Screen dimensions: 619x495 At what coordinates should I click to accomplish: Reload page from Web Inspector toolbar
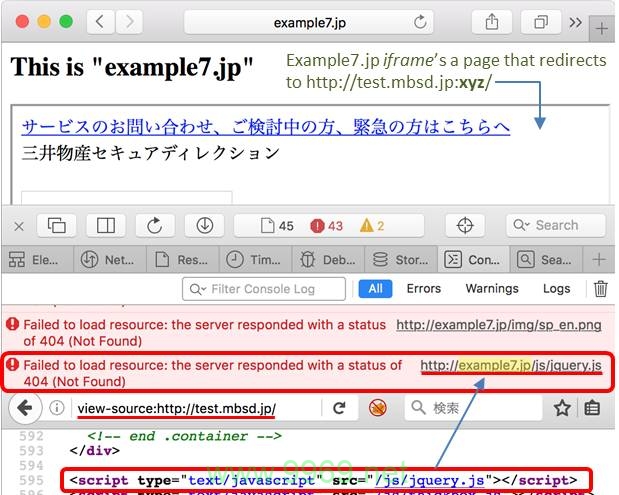pyautogui.click(x=155, y=226)
